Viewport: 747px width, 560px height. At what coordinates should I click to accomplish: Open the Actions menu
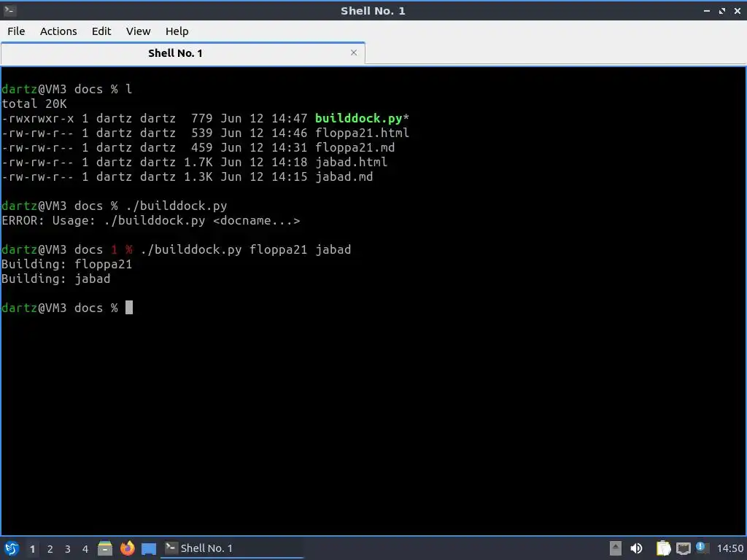[x=58, y=31]
